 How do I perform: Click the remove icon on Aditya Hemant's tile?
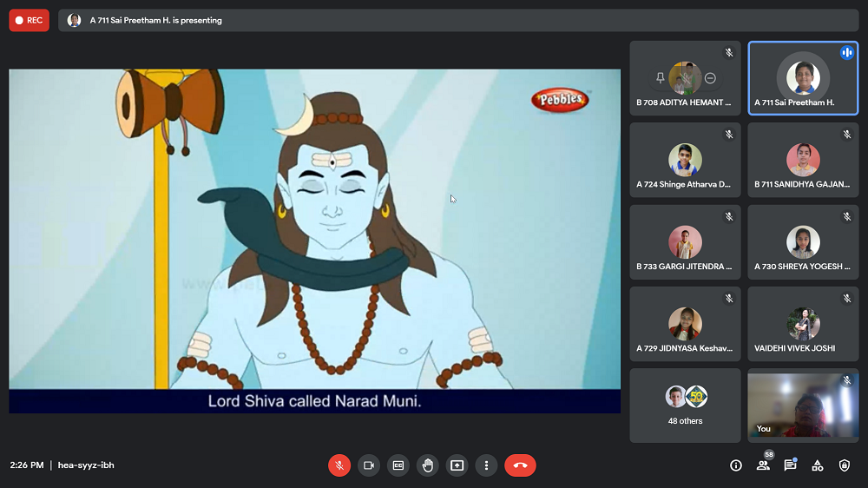[x=710, y=78]
